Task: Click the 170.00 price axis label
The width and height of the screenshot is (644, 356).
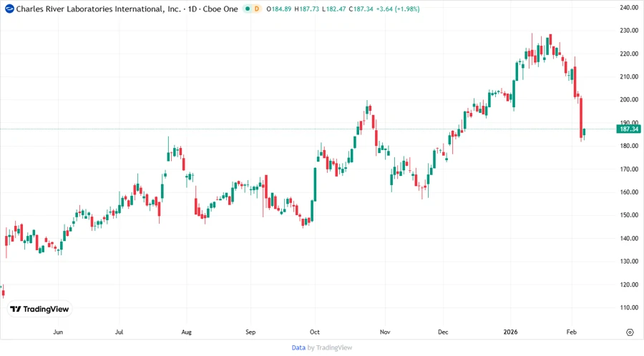Action: tap(629, 169)
